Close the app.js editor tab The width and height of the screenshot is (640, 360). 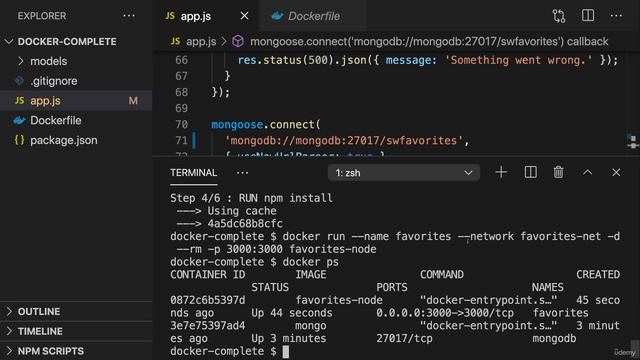[244, 16]
